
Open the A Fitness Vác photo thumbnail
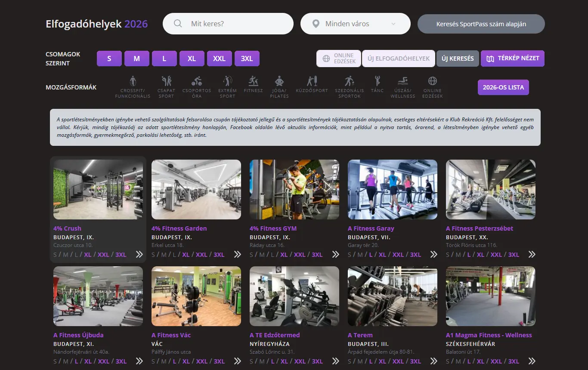tap(196, 296)
